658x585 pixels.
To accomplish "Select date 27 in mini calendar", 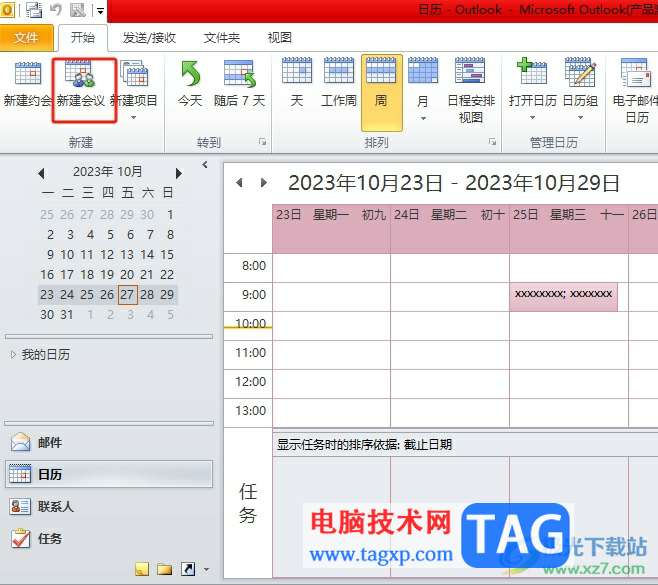I will (x=127, y=295).
